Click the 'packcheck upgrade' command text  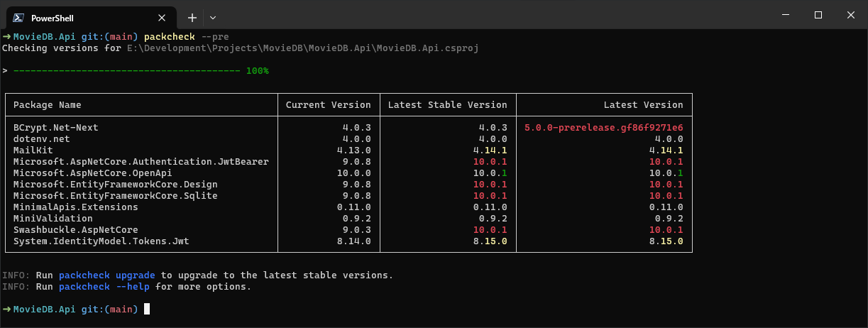pos(107,275)
